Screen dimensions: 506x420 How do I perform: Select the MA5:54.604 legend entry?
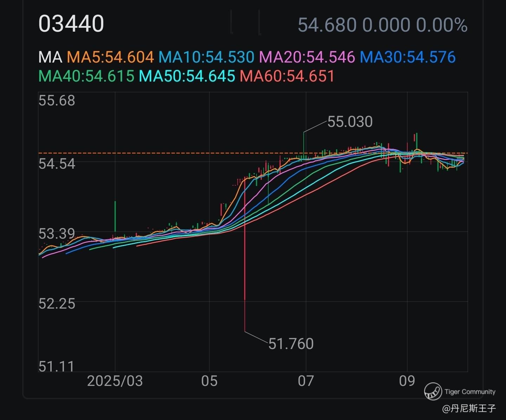pos(110,57)
